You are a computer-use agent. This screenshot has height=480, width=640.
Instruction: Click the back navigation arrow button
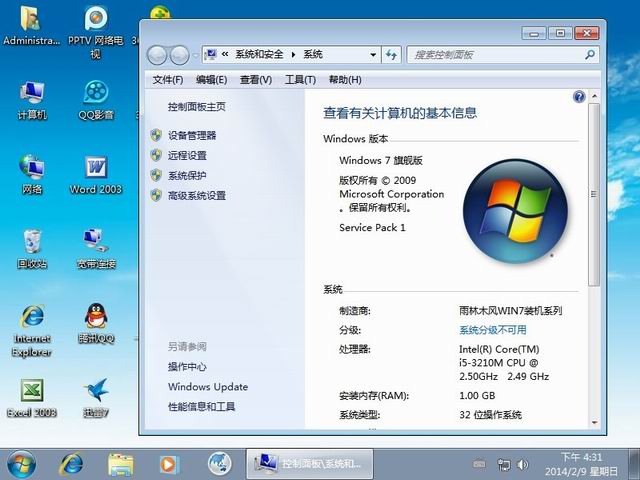(157, 55)
